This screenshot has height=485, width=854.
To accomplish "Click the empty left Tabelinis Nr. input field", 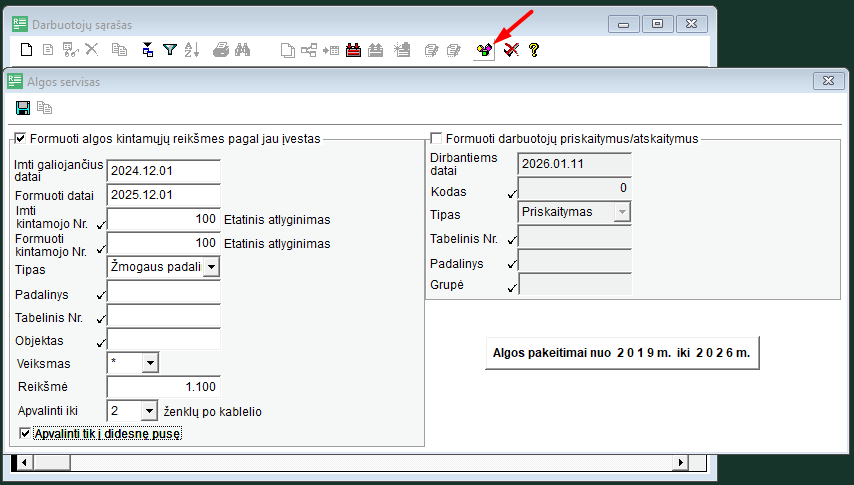I will tap(163, 315).
